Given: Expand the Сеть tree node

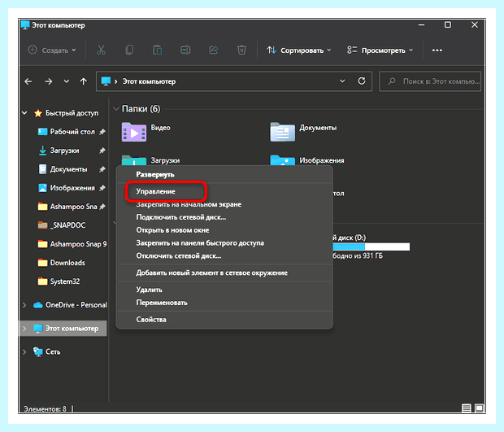Looking at the screenshot, I should (x=24, y=352).
